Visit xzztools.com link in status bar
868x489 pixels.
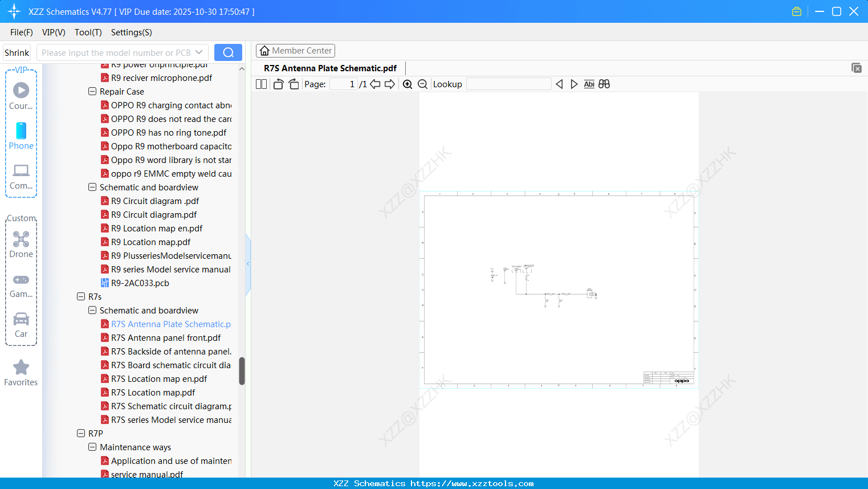(472, 483)
